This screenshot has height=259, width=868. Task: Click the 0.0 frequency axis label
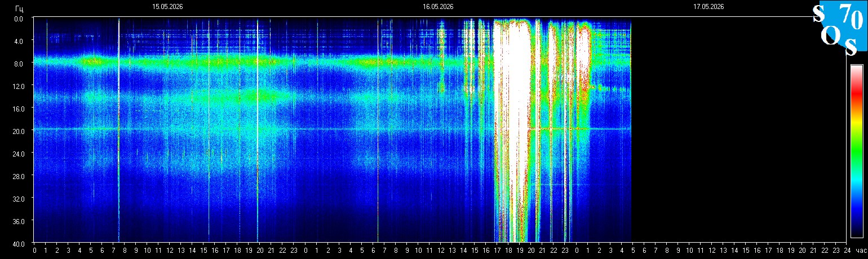(x=18, y=19)
